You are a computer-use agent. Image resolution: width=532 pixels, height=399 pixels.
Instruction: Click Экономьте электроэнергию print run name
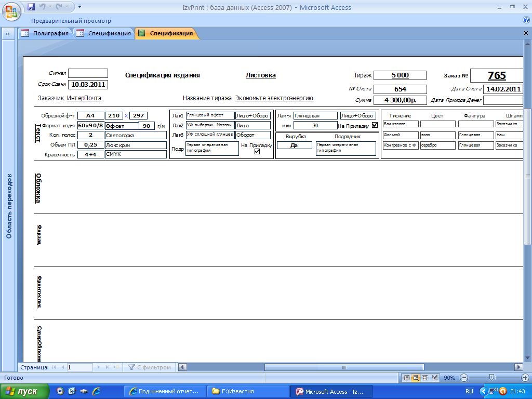[274, 98]
